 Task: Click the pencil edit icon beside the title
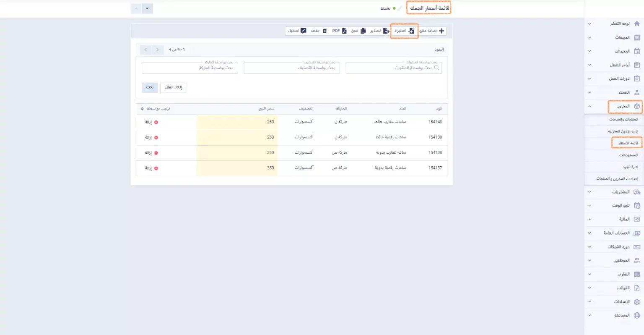point(400,8)
